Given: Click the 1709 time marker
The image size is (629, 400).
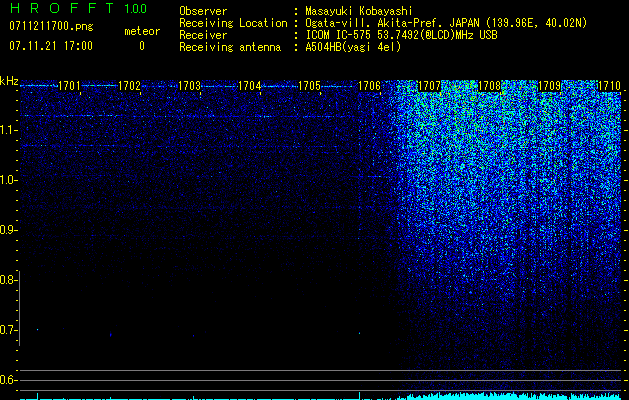Looking at the screenshot, I should click(550, 86).
